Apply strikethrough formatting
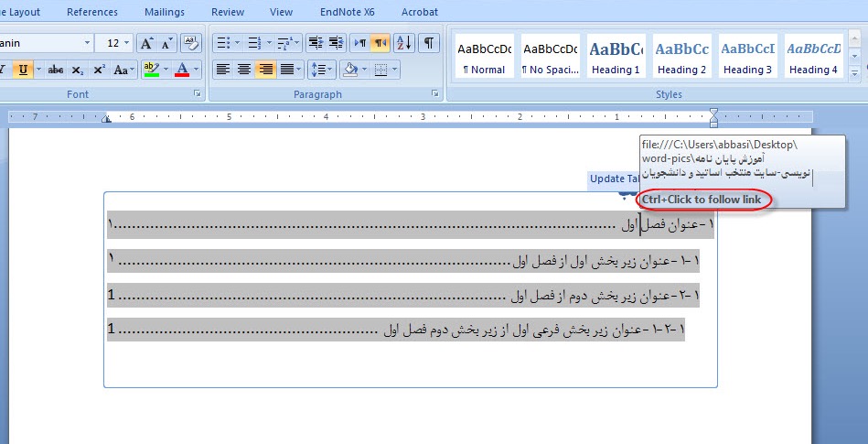Image resolution: width=868 pixels, height=444 pixels. point(55,70)
